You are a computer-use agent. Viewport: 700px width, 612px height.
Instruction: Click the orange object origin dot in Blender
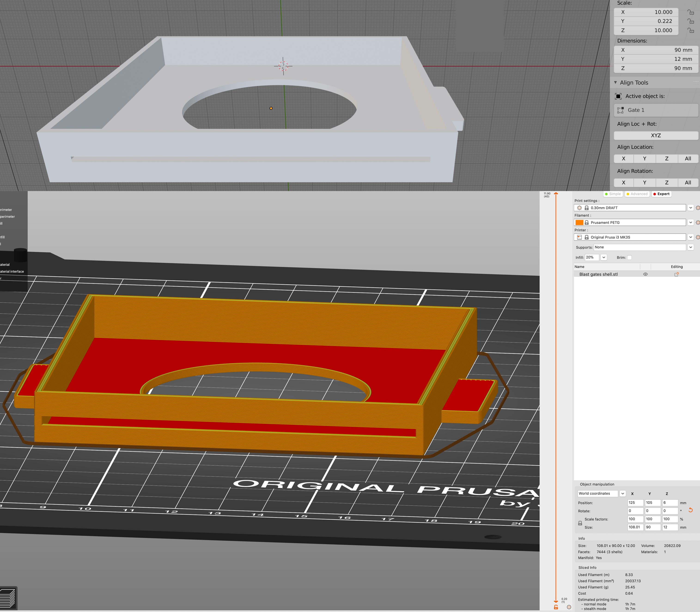tap(271, 108)
